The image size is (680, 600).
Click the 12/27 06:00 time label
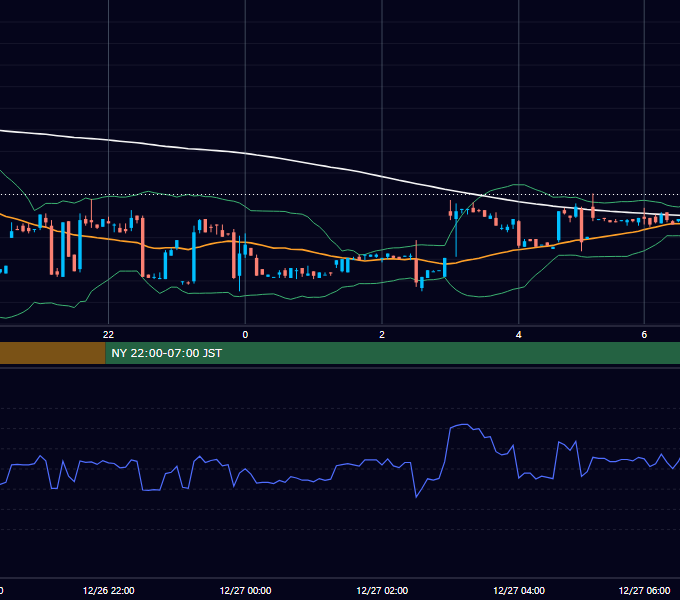tap(644, 590)
